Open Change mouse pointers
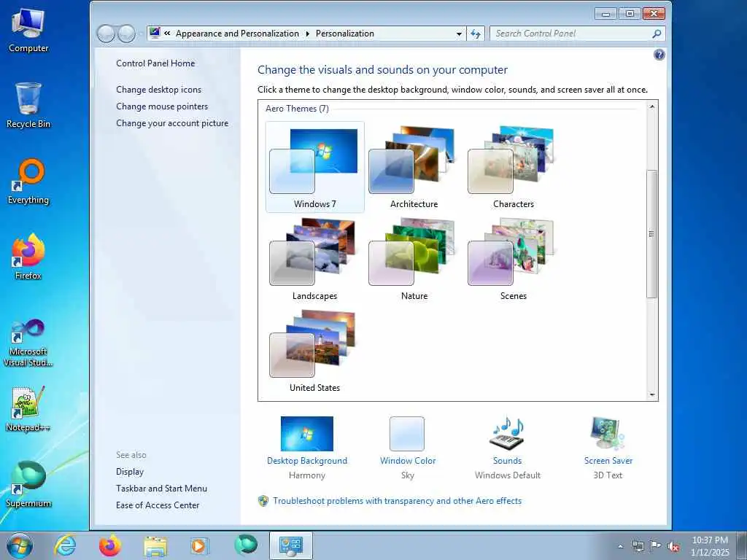This screenshot has width=747, height=560. pyautogui.click(x=162, y=106)
